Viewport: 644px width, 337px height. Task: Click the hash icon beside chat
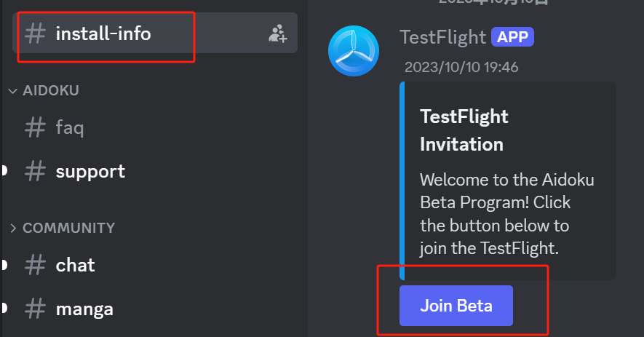pos(35,265)
